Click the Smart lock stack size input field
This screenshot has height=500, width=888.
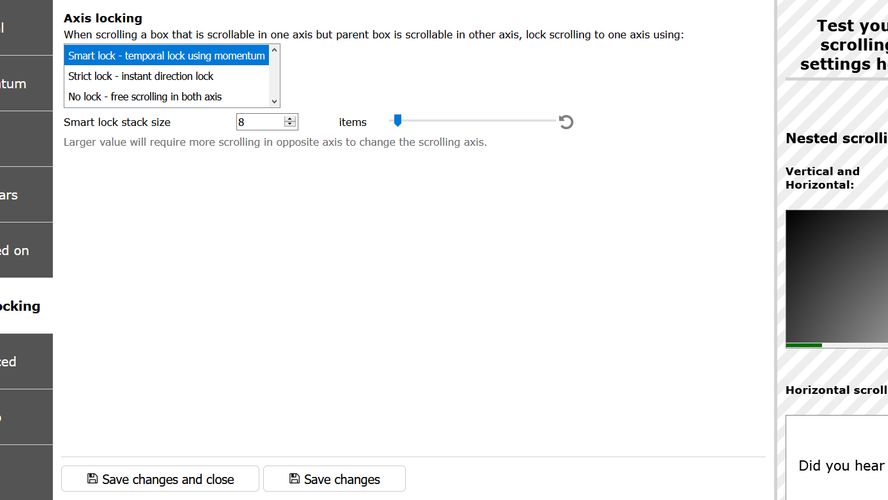tap(259, 122)
